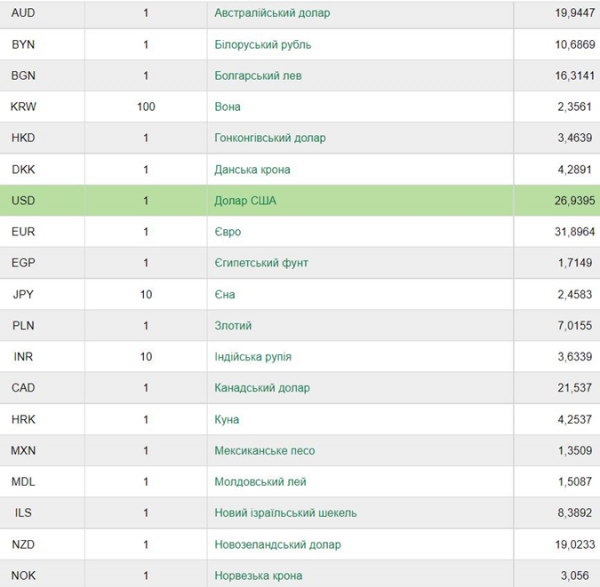This screenshot has width=600, height=587.
Task: Click the USD rate value 26,9395
Action: (x=575, y=201)
